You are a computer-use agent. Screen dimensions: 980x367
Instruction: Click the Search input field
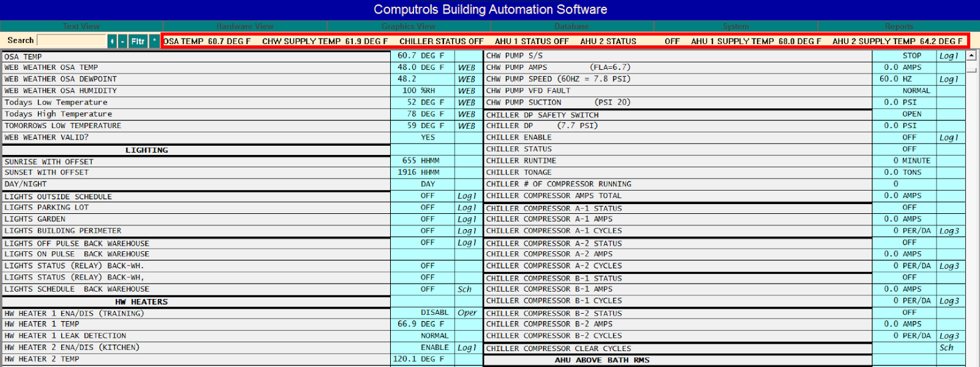(x=72, y=40)
